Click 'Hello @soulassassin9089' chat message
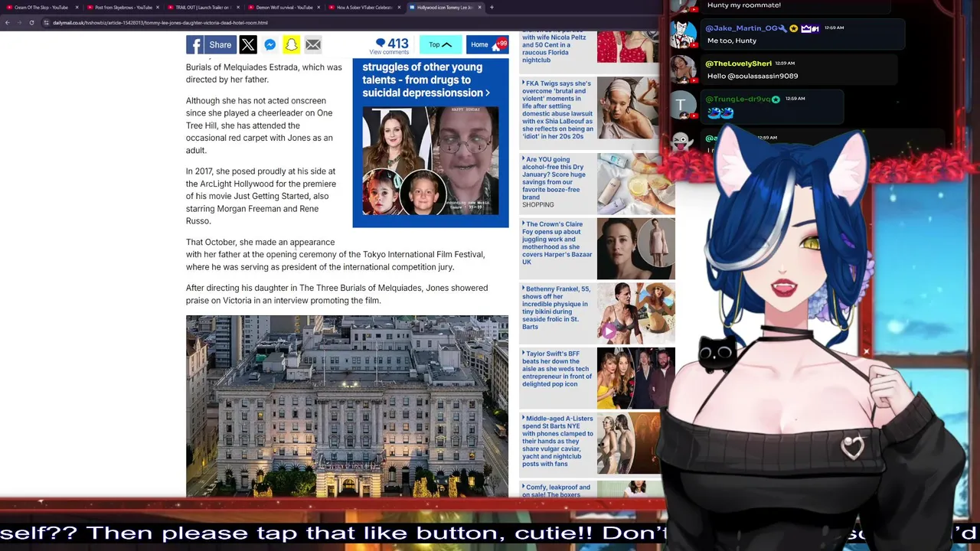 point(753,76)
